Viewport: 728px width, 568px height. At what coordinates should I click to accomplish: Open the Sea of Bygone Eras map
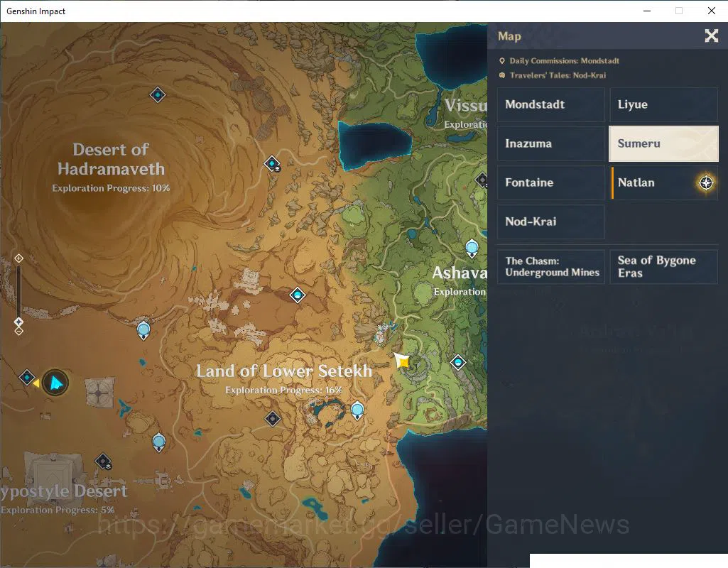(663, 267)
